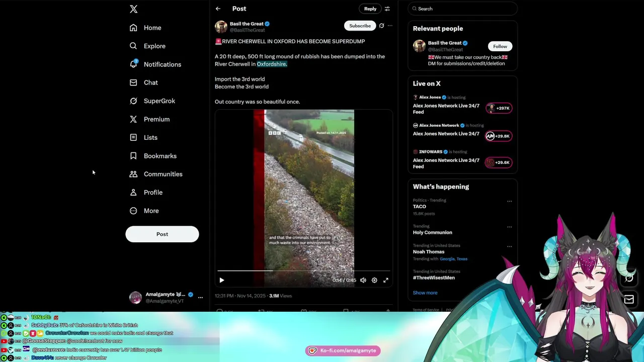This screenshot has height=362, width=644.
Task: Open Basil the Great avatar in Relevant people
Action: click(x=419, y=46)
